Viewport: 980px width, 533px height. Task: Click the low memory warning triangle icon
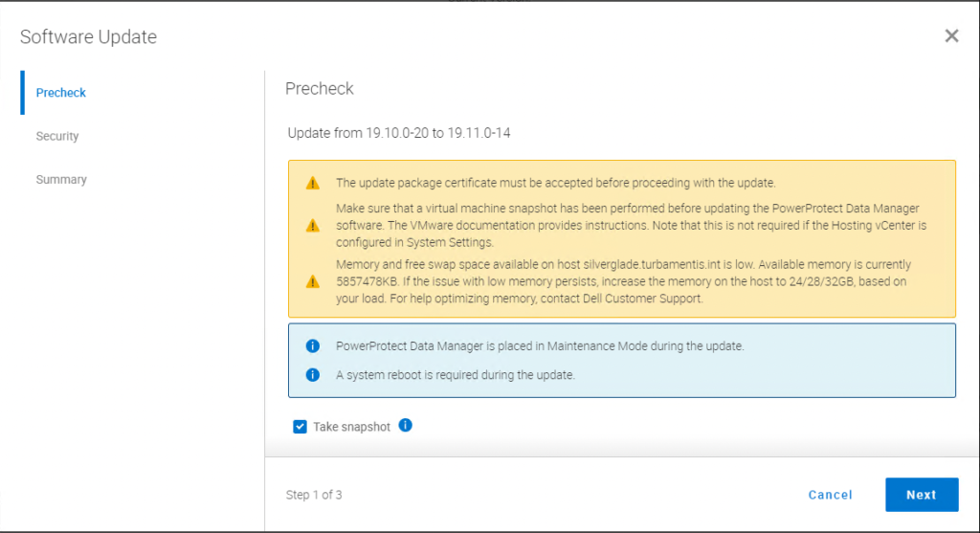[312, 281]
